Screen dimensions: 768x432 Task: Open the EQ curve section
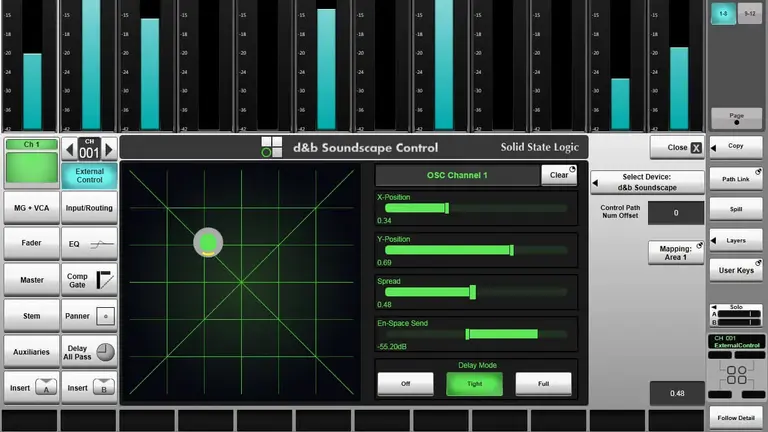tap(90, 244)
